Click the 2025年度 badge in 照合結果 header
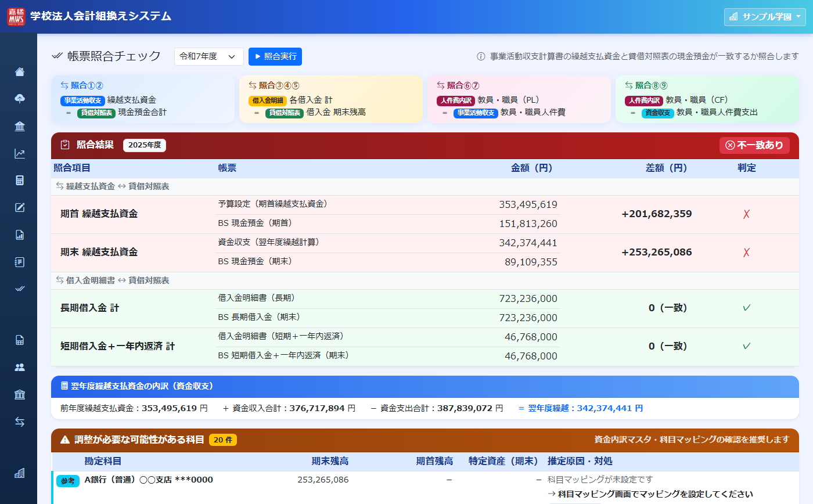This screenshot has height=504, width=813. coord(145,145)
